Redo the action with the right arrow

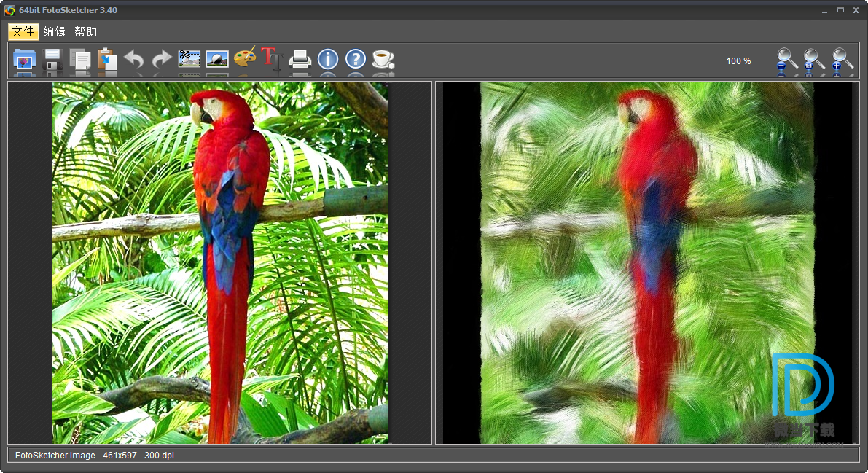(161, 60)
